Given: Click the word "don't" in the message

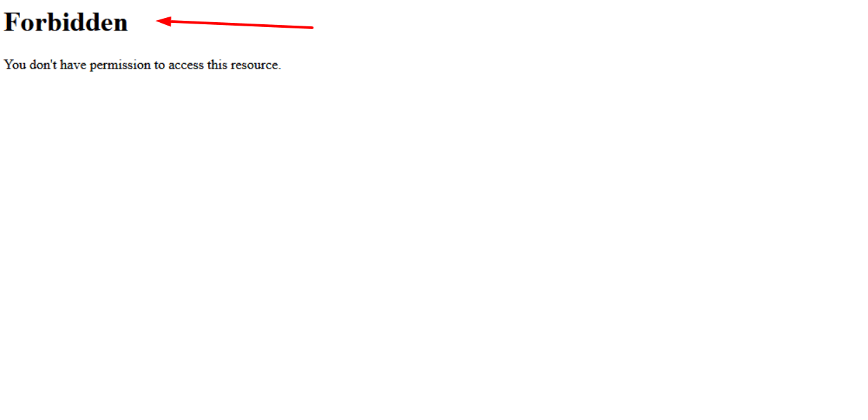Looking at the screenshot, I should [x=43, y=65].
